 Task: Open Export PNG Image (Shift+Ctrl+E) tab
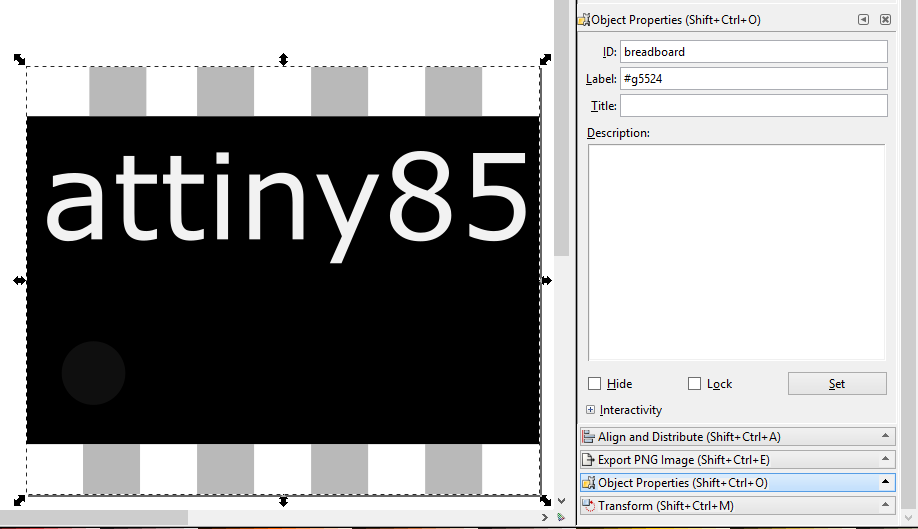click(x=738, y=459)
